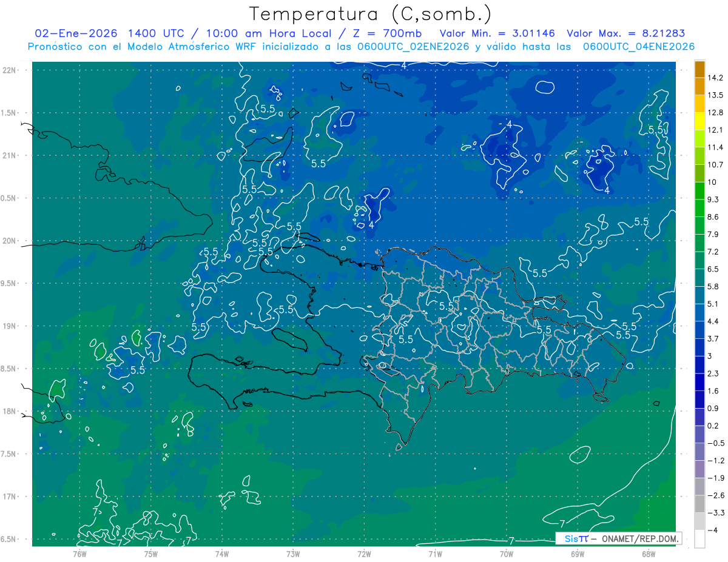This screenshot has height=562, width=728.
Task: Click the '-3.3' colorbar value
Action: [715, 513]
